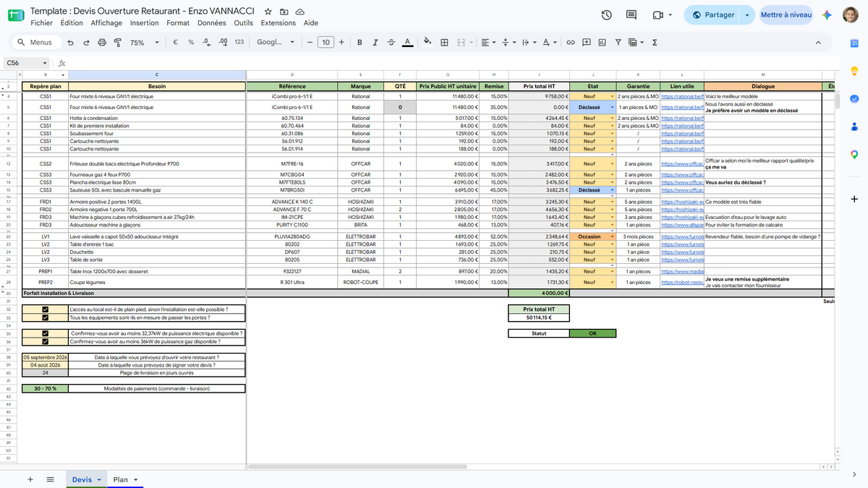Format the cell as percent
Image resolution: width=868 pixels, height=488 pixels.
191,43
